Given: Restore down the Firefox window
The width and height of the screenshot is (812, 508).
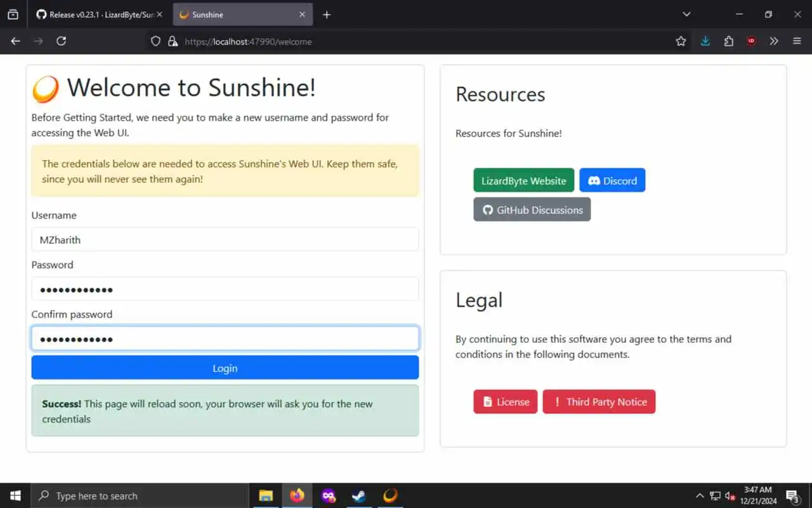Looking at the screenshot, I should pos(768,14).
